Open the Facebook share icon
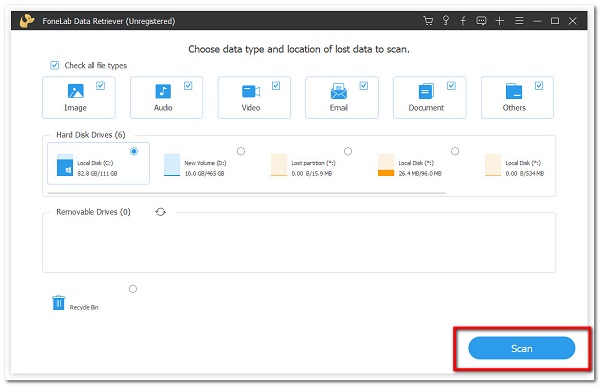Viewport: 600px width, 386px height. [x=463, y=21]
